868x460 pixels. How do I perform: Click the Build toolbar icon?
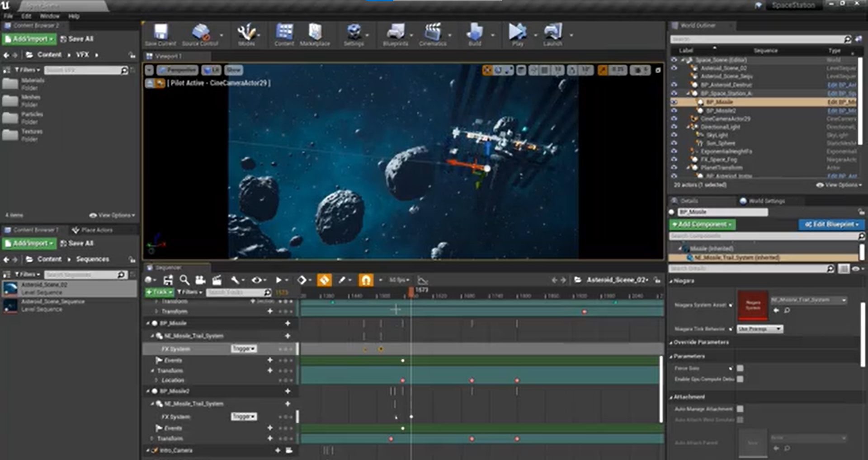point(474,34)
